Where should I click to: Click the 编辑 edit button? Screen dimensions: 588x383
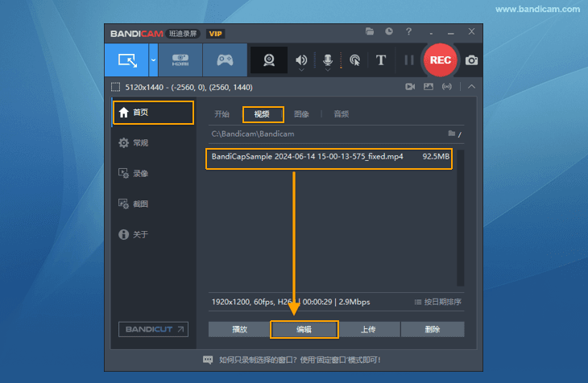(x=304, y=329)
